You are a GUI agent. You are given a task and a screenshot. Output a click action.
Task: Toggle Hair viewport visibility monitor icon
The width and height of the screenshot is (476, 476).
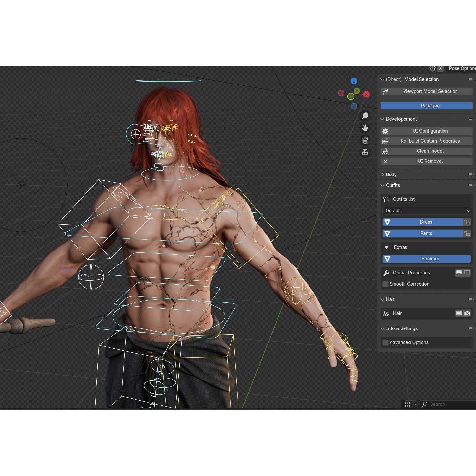[x=459, y=313]
